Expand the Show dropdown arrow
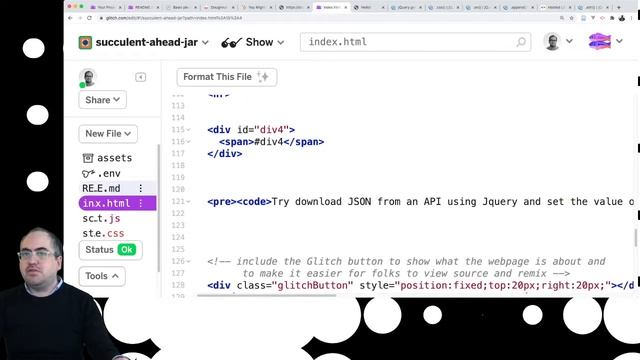The height and width of the screenshot is (360, 640). [x=280, y=42]
